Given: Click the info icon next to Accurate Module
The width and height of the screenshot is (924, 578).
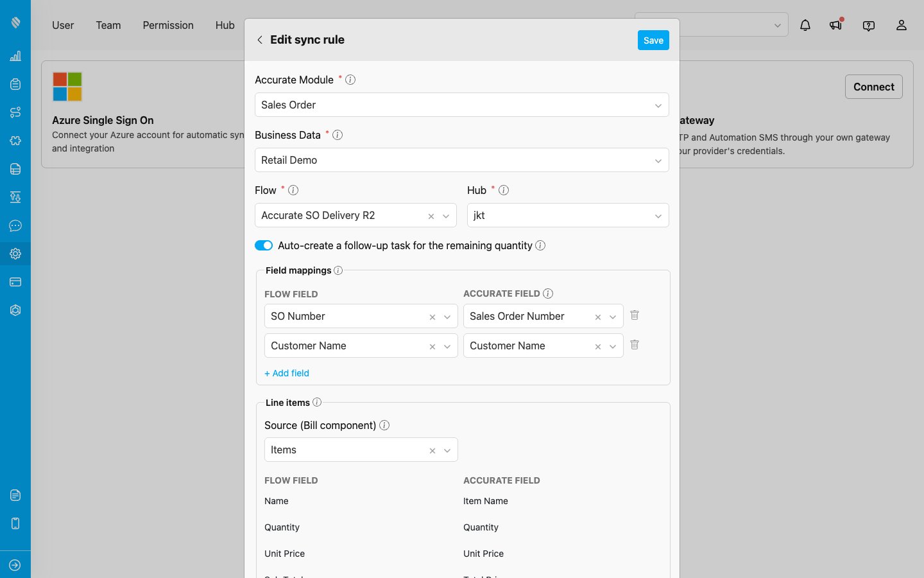Looking at the screenshot, I should pos(350,80).
